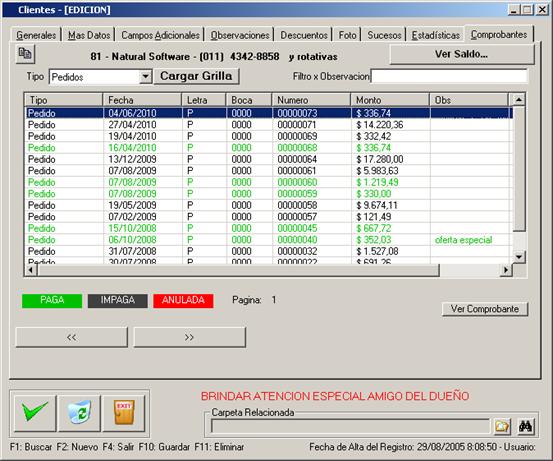
Task: Open the Foto tab
Action: coord(347,35)
